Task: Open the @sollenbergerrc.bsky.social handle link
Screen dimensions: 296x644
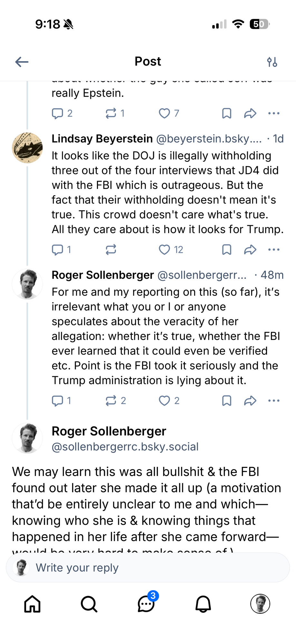Action: pos(125,447)
